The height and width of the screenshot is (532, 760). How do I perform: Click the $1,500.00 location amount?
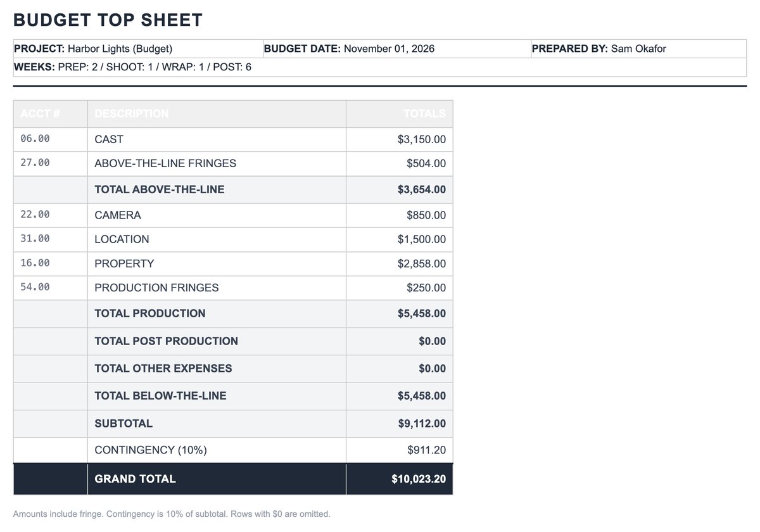422,239
